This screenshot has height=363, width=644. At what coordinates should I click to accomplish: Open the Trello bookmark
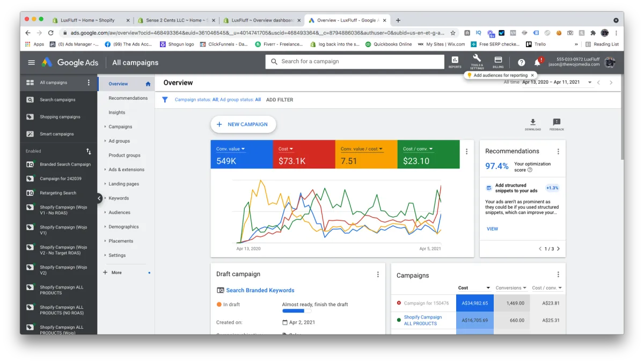tap(536, 44)
